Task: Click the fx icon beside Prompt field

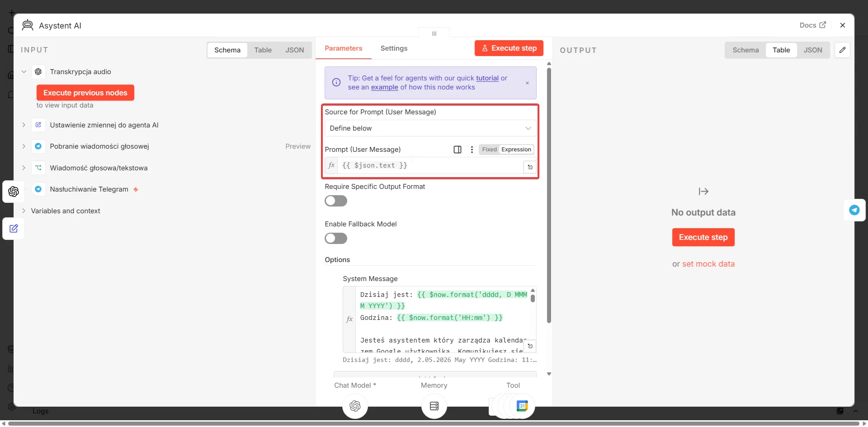Action: (x=331, y=165)
